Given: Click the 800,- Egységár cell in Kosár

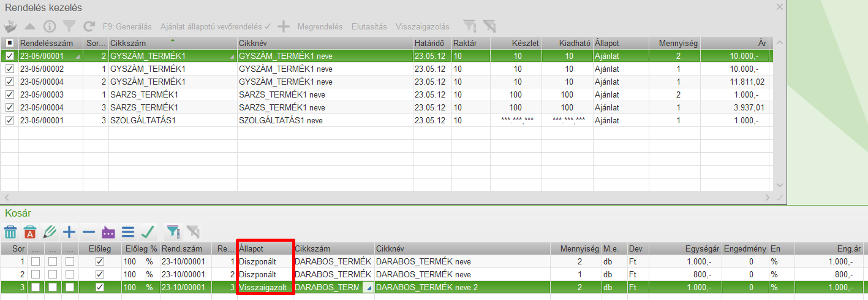Looking at the screenshot, I should tap(685, 274).
